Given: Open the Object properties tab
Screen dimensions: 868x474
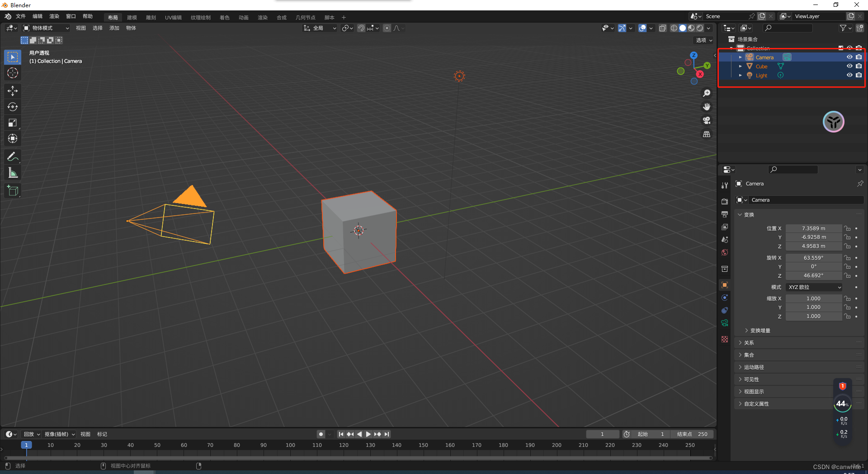Looking at the screenshot, I should (x=725, y=285).
